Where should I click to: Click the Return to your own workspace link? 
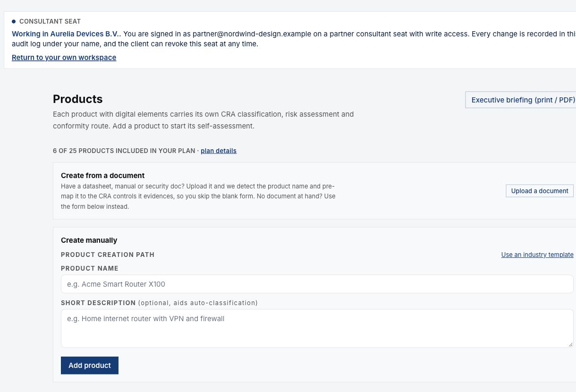point(64,58)
